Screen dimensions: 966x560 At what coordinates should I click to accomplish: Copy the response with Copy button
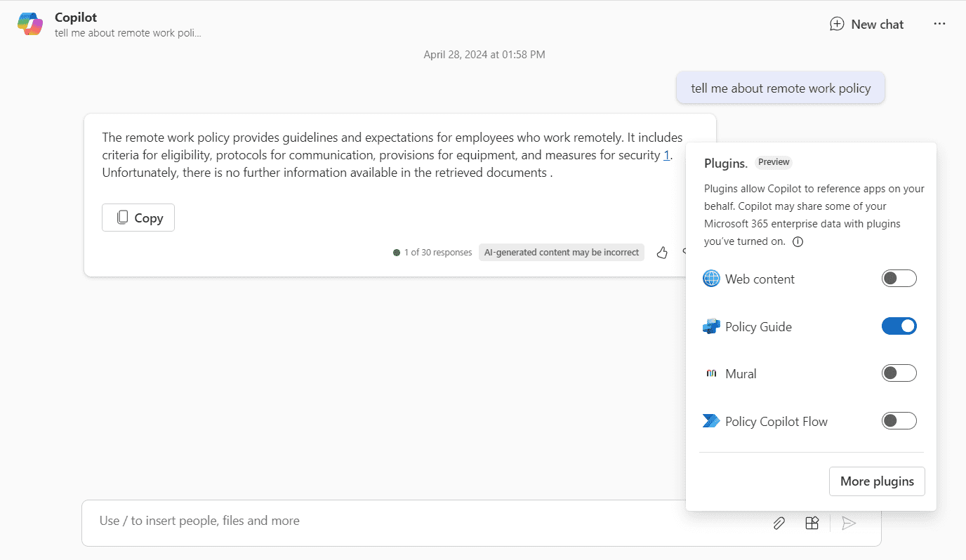[138, 218]
